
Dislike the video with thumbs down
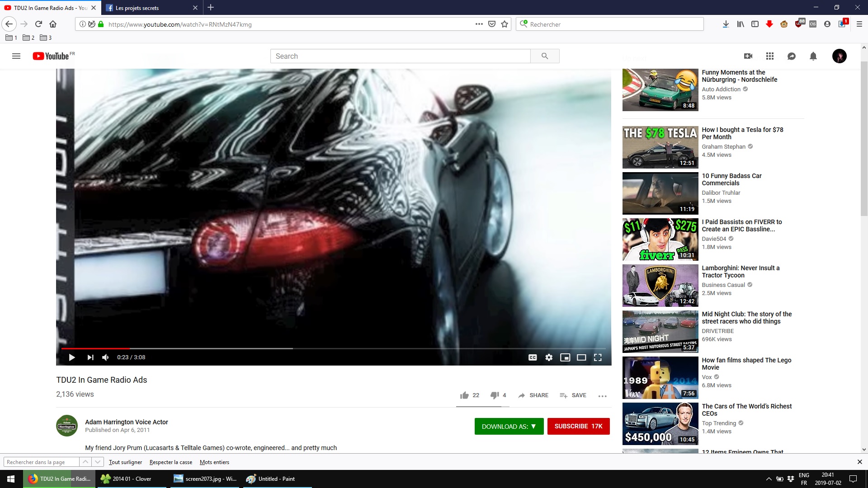point(495,395)
